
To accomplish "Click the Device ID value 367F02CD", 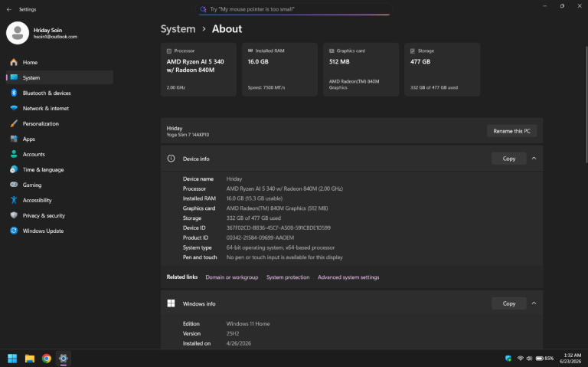I will (x=278, y=228).
